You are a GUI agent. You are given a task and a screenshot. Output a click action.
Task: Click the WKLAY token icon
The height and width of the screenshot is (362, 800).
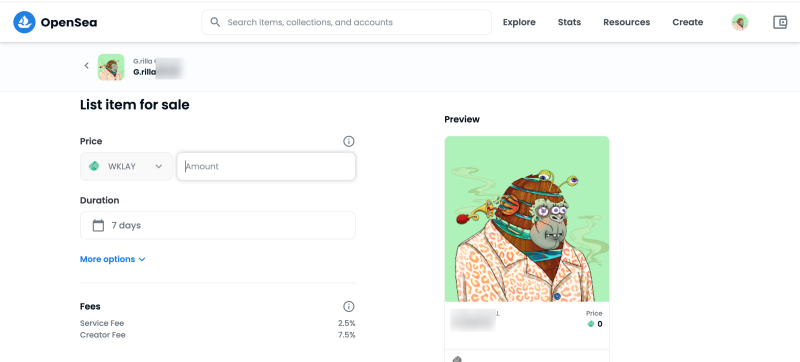pos(94,166)
